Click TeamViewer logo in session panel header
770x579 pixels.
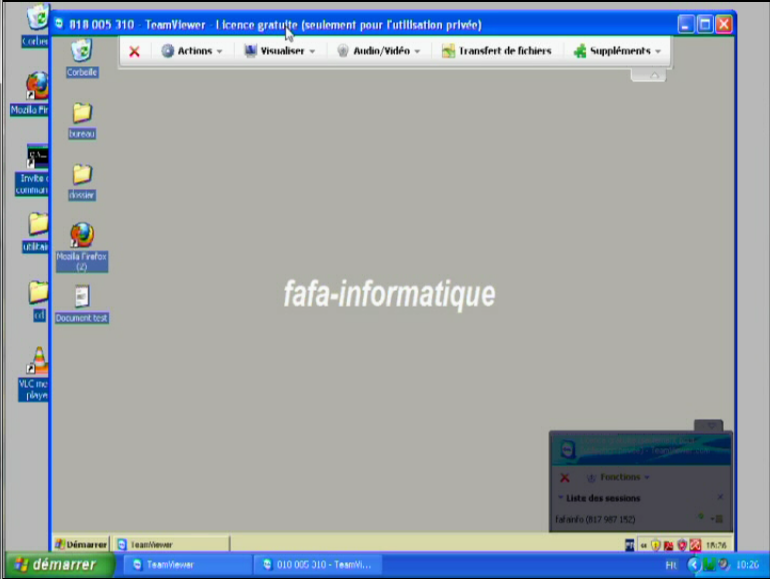point(568,449)
